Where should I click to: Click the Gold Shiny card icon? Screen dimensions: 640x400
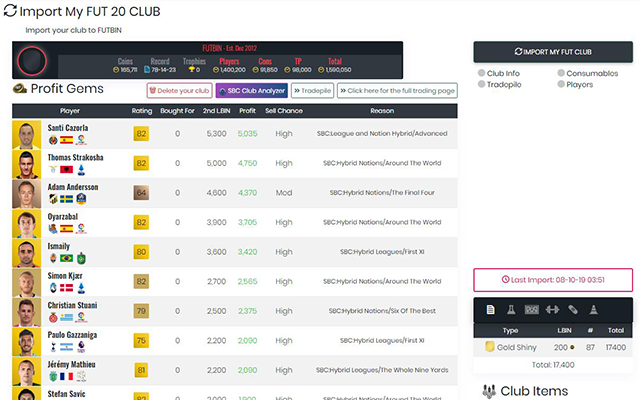coord(489,347)
